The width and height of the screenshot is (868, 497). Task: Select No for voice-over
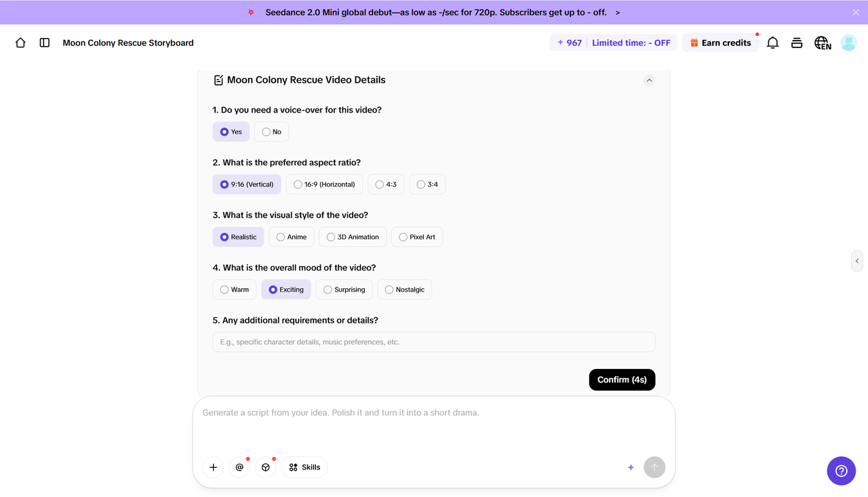coord(271,132)
